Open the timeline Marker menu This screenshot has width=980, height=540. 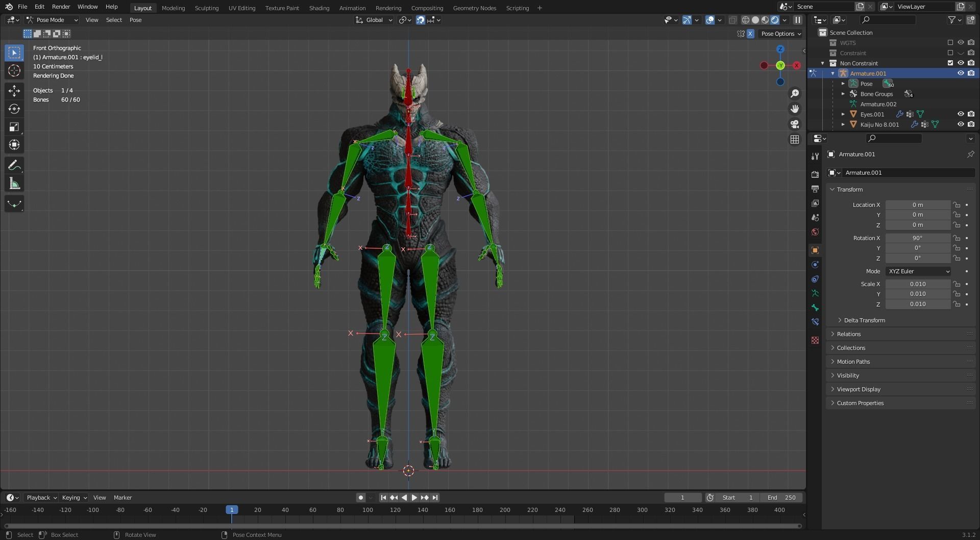(122, 498)
